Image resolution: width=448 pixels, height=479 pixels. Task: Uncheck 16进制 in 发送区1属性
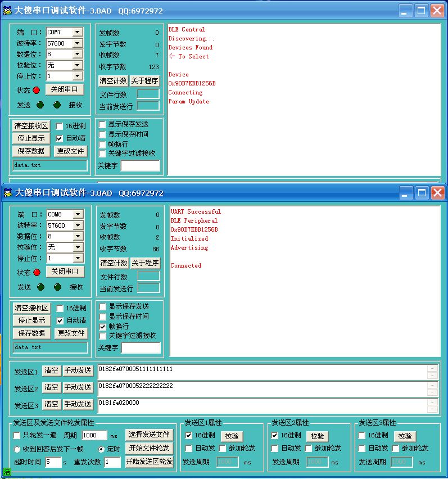pyautogui.click(x=189, y=435)
